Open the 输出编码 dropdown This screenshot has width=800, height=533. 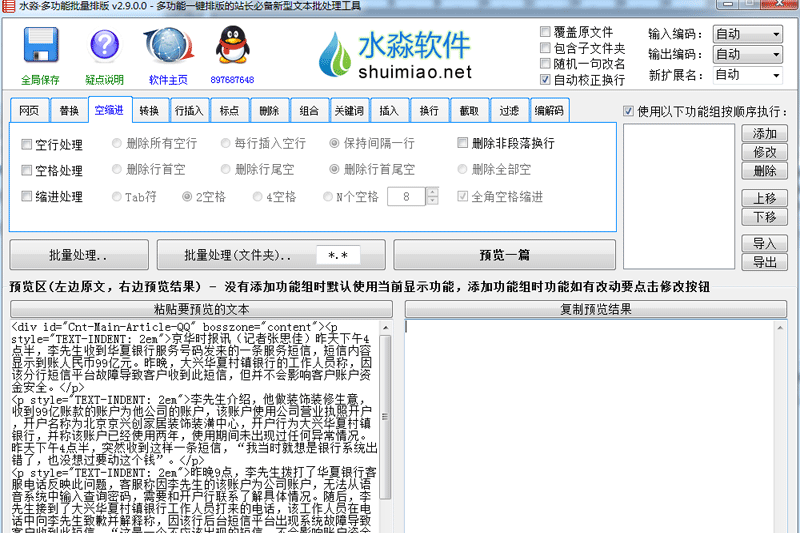coord(747,54)
